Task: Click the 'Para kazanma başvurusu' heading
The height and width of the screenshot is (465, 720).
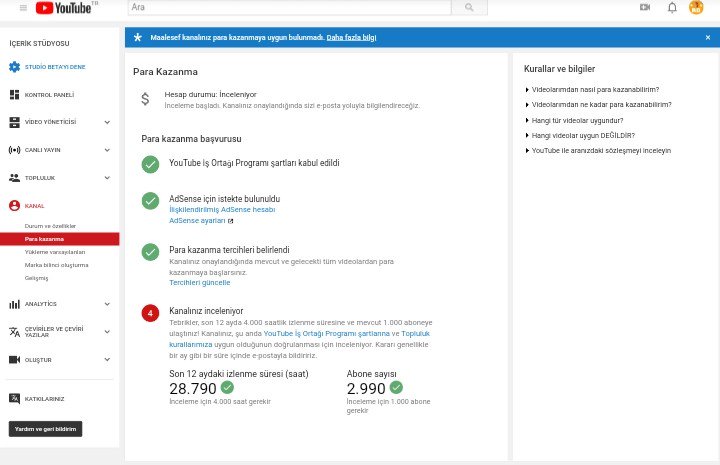Action: point(191,139)
